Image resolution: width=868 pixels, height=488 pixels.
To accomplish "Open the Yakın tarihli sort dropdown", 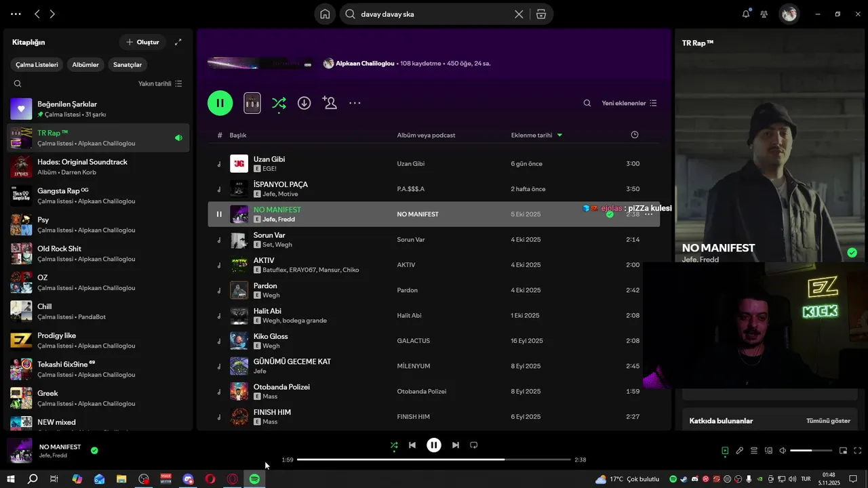I will [160, 83].
